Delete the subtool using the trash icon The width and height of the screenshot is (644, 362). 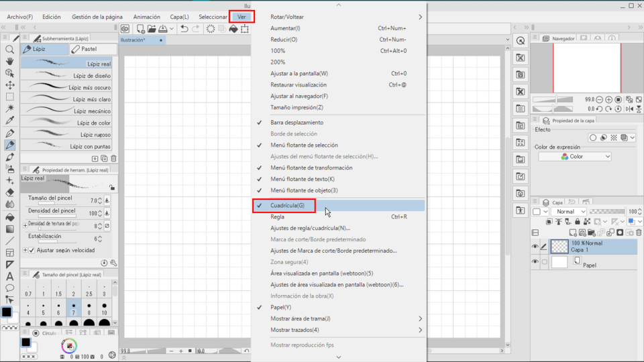(x=113, y=158)
